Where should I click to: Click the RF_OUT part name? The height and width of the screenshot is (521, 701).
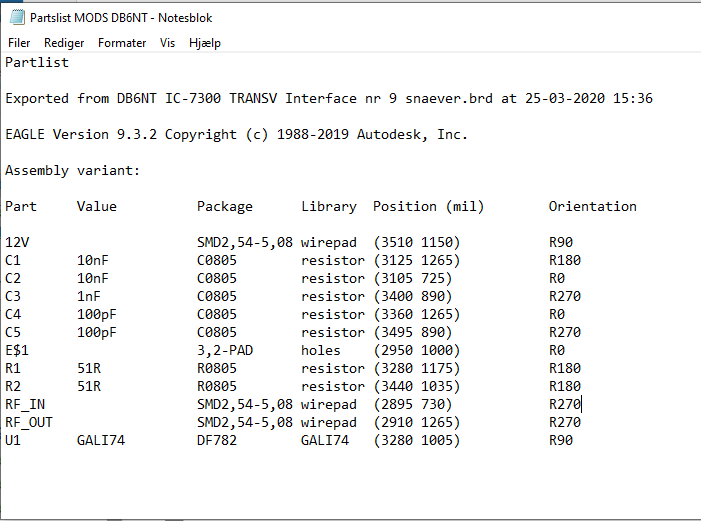[x=29, y=423]
